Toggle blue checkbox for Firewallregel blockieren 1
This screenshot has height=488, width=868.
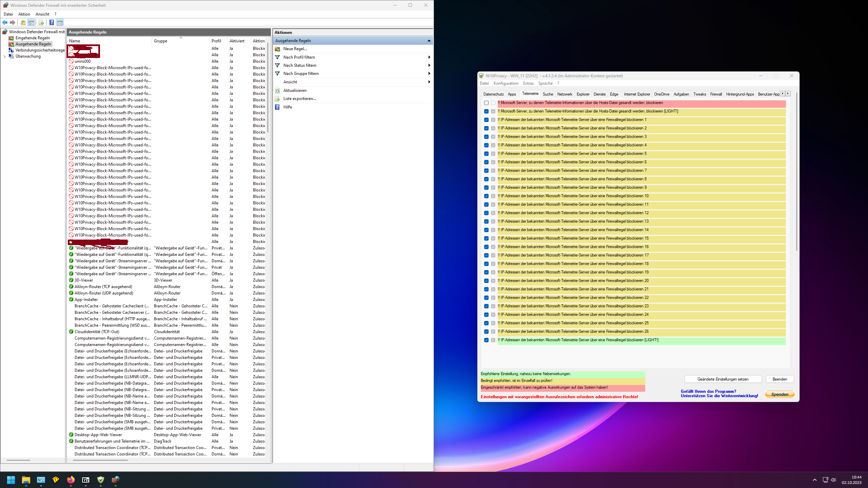click(486, 120)
